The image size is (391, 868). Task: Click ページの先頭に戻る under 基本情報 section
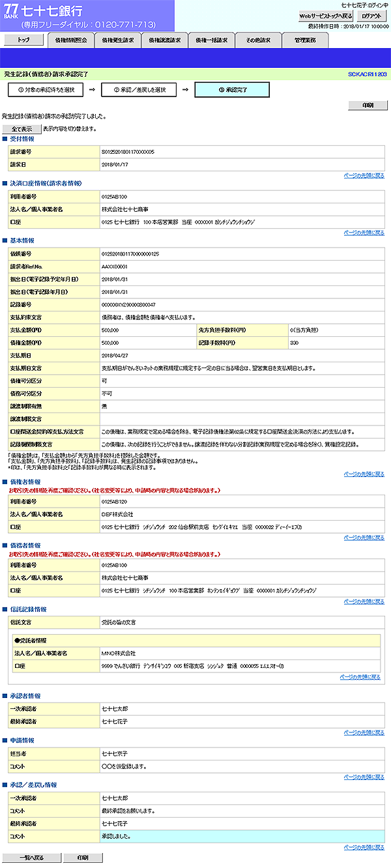click(x=364, y=474)
